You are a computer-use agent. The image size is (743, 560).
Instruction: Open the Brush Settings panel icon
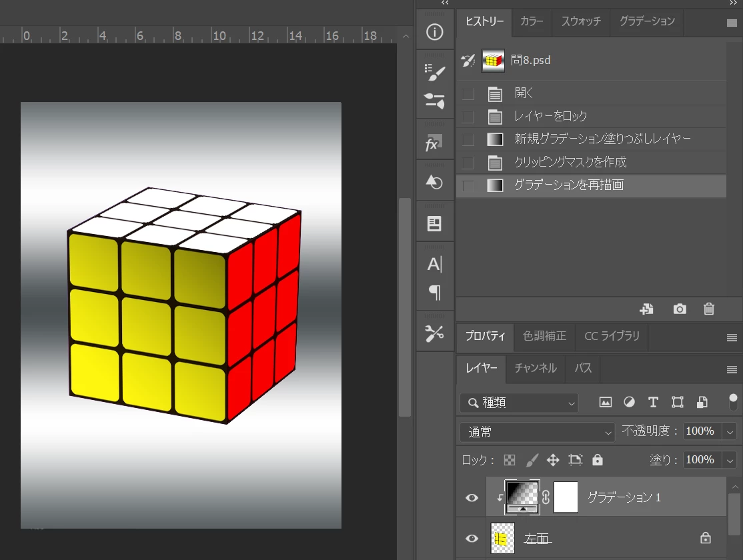434,73
